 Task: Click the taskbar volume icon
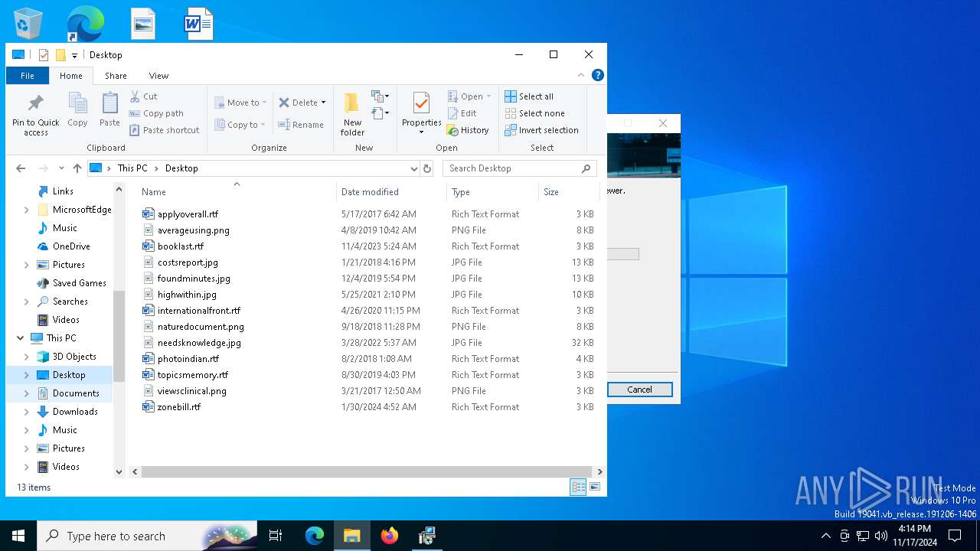click(x=881, y=536)
